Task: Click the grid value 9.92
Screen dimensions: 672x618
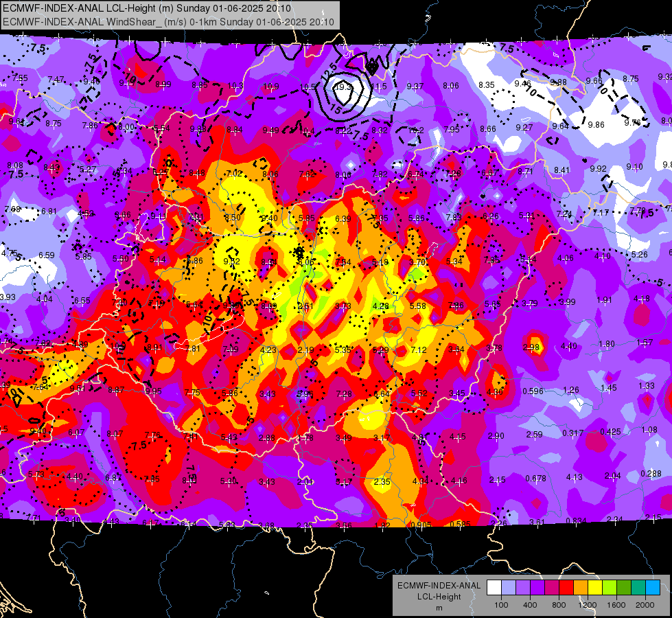Action: click(x=599, y=169)
